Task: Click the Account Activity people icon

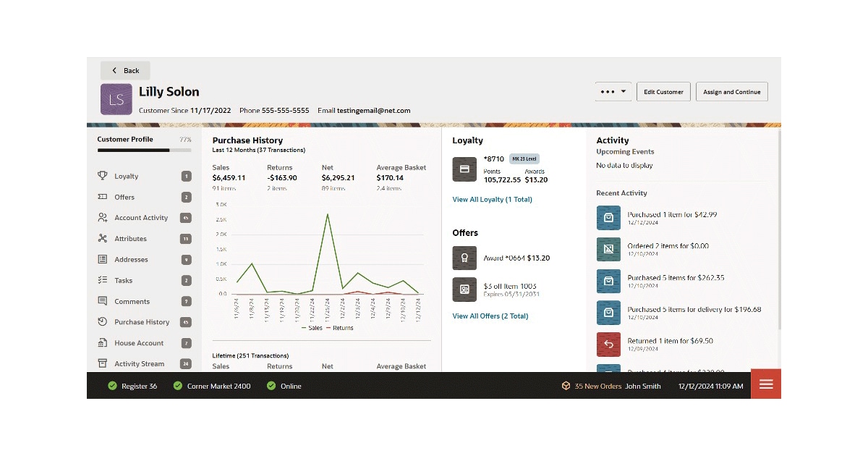Action: 104,217
